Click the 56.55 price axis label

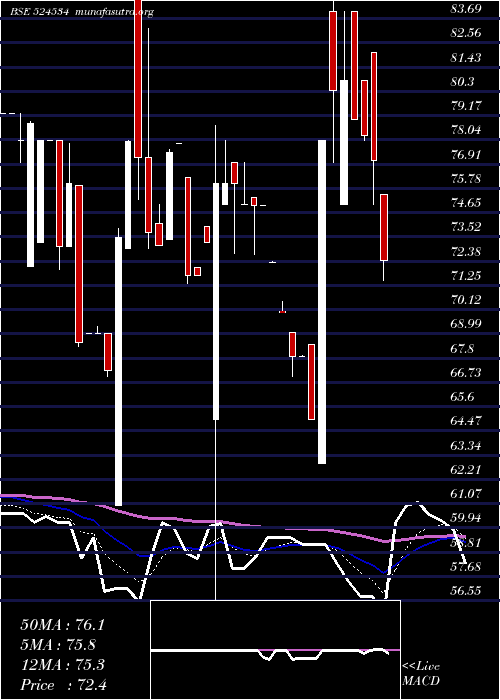coord(466,591)
